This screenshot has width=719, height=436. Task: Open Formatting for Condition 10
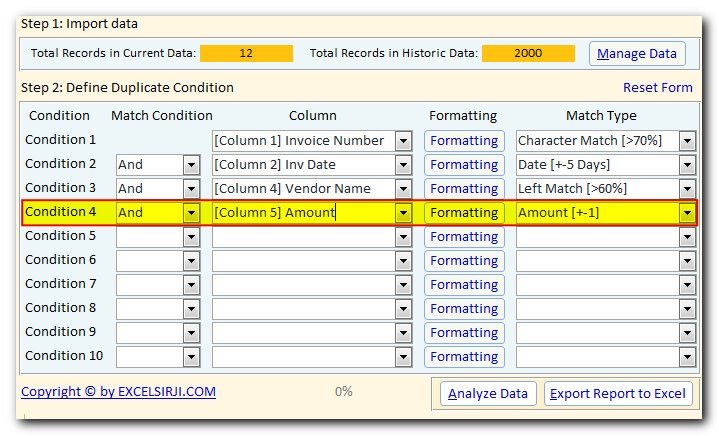pyautogui.click(x=464, y=357)
